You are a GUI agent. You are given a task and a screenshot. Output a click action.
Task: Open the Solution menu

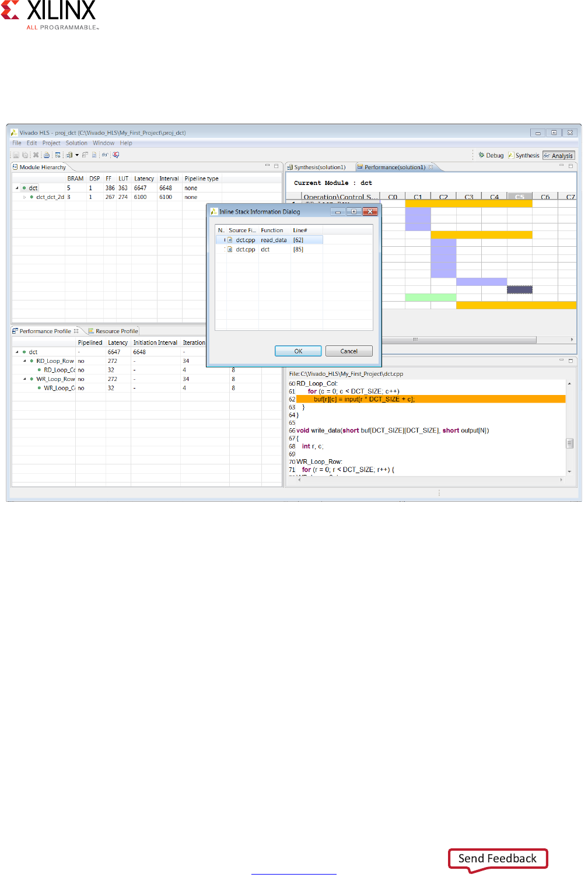tap(76, 143)
